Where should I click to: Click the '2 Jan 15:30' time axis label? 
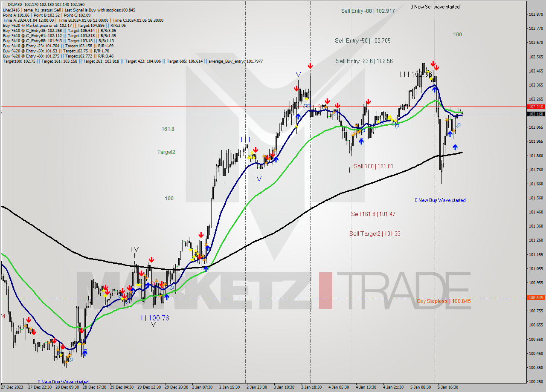(230, 387)
